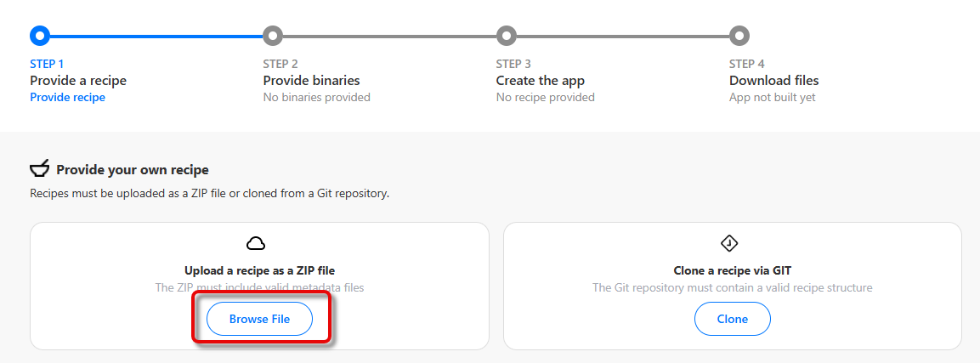
Task: Select the Step 2 circle marker
Action: (273, 36)
